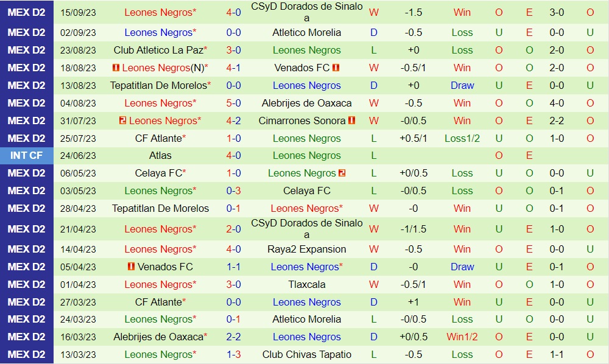Click the 1-3 score versus Club Chivas Tapatio

point(234,355)
